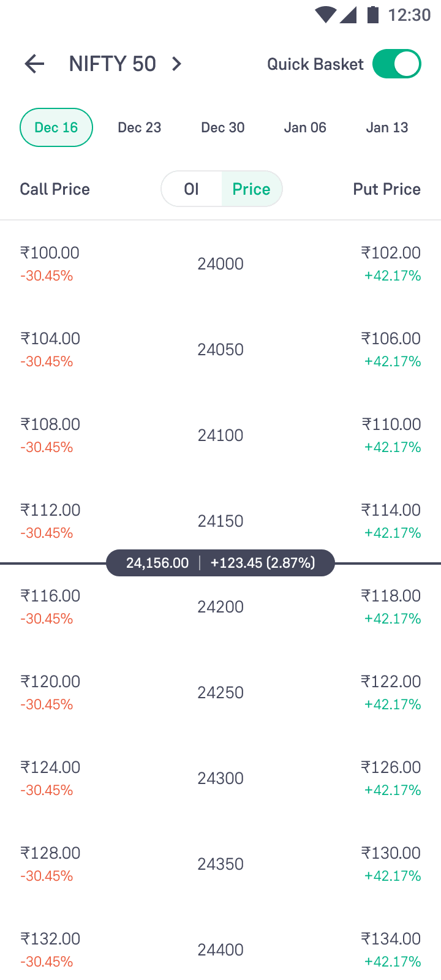The height and width of the screenshot is (980, 441).
Task: Choose the ₹126.00 put at 24300
Action: point(391,778)
